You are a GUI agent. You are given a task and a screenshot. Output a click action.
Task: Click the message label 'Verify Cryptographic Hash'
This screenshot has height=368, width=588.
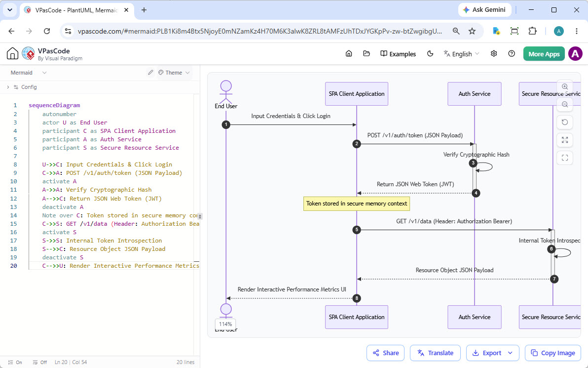476,154
